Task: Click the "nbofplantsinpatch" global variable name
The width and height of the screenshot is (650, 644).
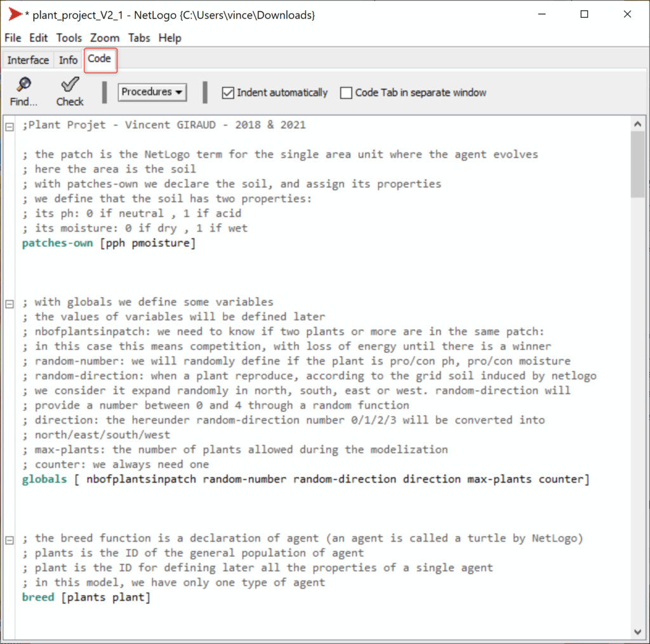Action: [x=141, y=480]
